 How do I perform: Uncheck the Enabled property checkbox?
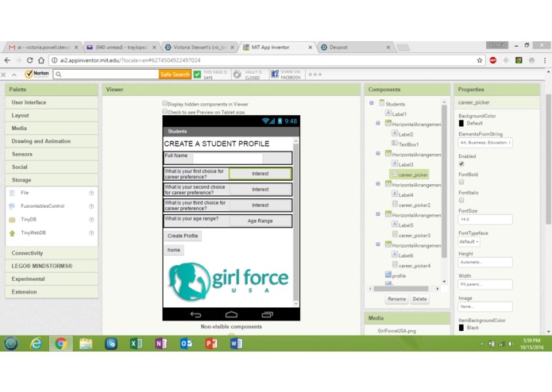tap(461, 163)
